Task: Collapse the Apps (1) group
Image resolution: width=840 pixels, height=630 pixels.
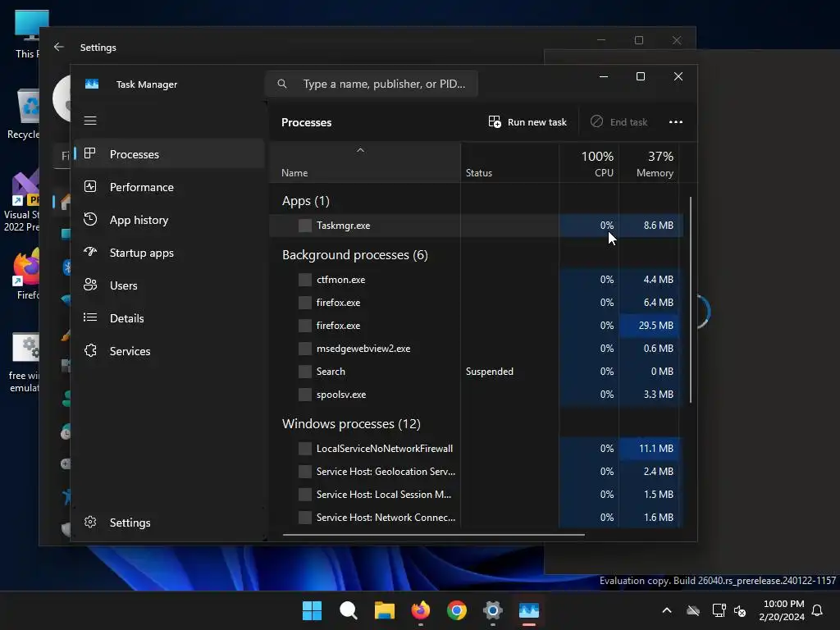Action: click(306, 201)
